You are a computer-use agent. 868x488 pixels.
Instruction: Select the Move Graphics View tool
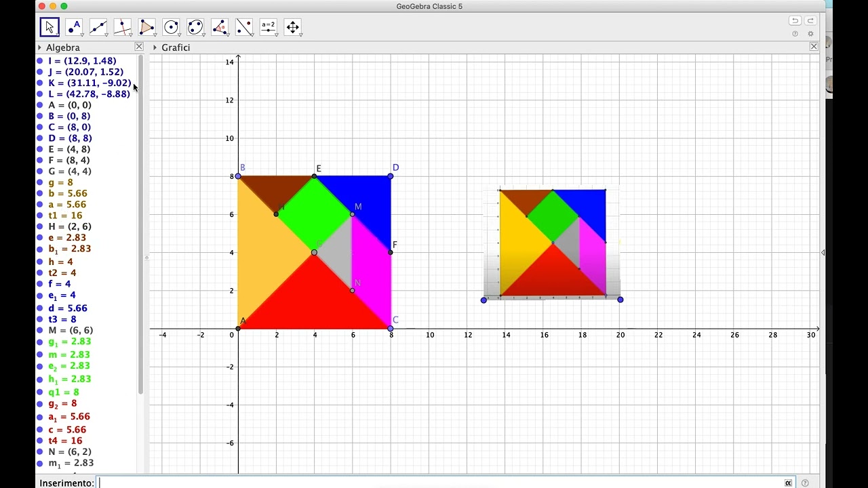tap(293, 27)
